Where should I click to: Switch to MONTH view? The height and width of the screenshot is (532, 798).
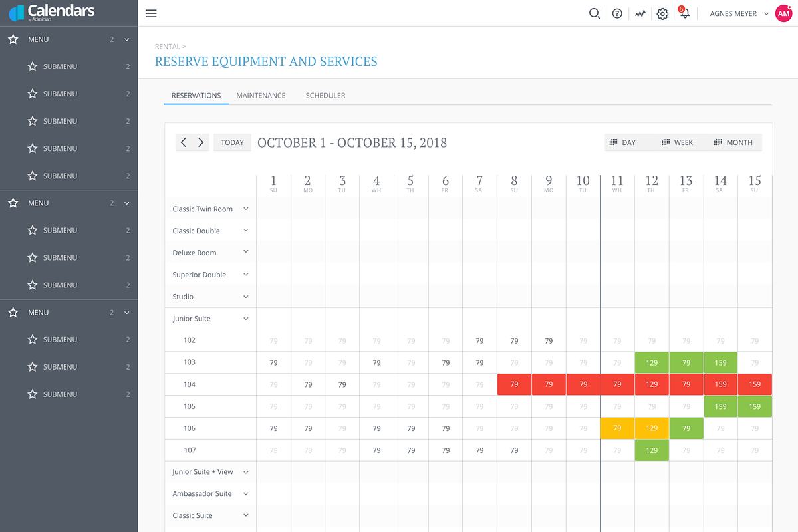pos(733,142)
